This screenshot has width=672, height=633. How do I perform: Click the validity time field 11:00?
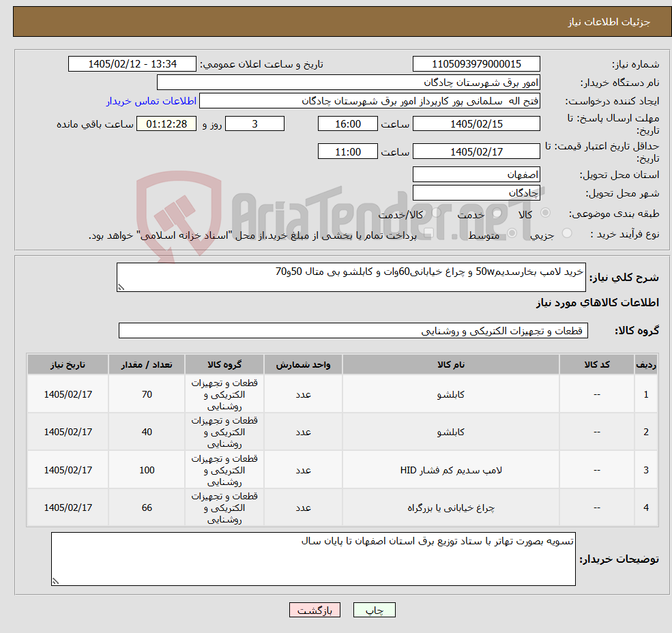pos(347,151)
